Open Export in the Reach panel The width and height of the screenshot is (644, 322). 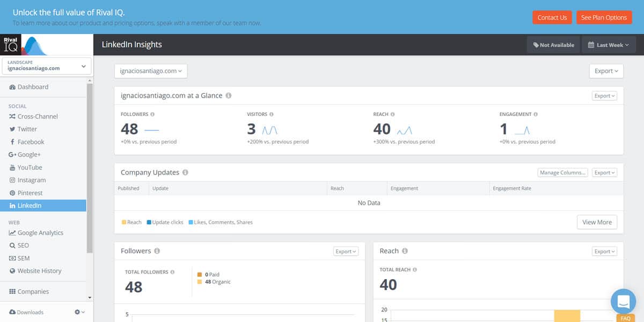click(604, 251)
